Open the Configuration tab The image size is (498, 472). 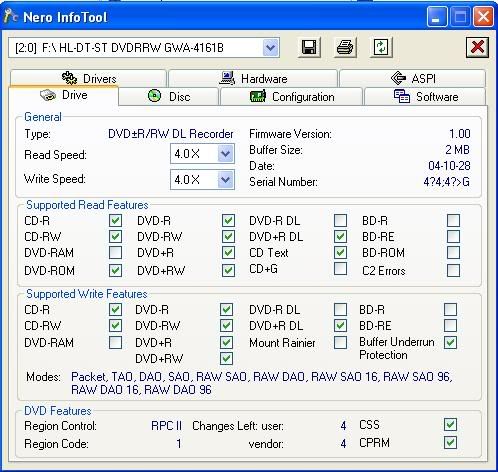(291, 97)
